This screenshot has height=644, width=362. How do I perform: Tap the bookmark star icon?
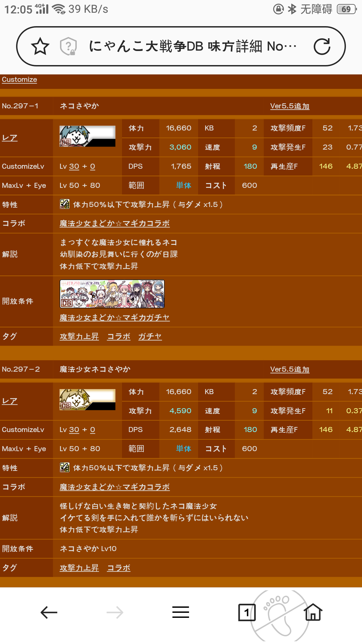tap(40, 46)
